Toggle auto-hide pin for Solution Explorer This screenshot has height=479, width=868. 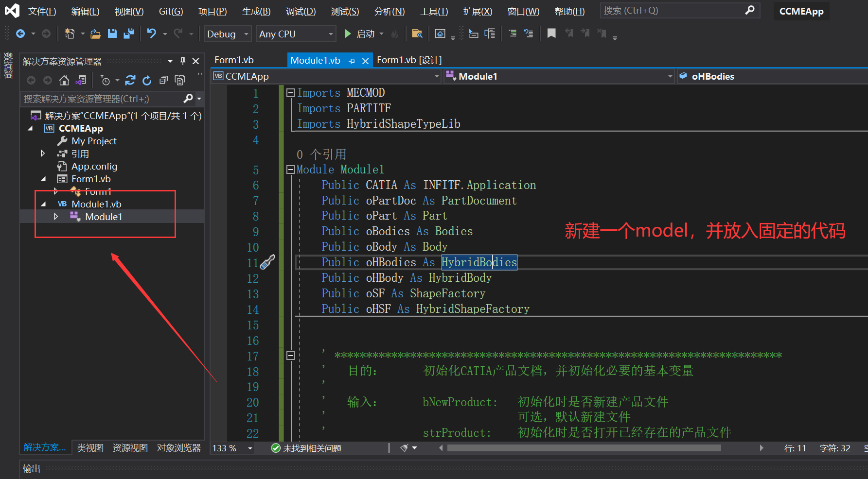click(x=183, y=61)
